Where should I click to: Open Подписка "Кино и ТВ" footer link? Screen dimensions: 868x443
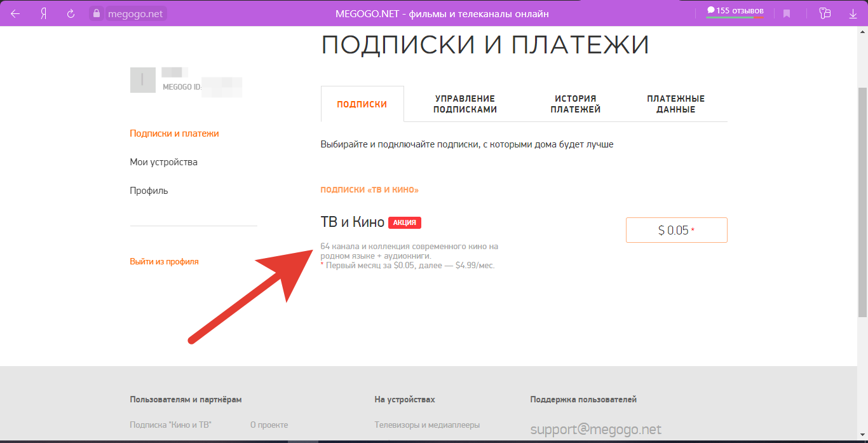[x=170, y=425]
